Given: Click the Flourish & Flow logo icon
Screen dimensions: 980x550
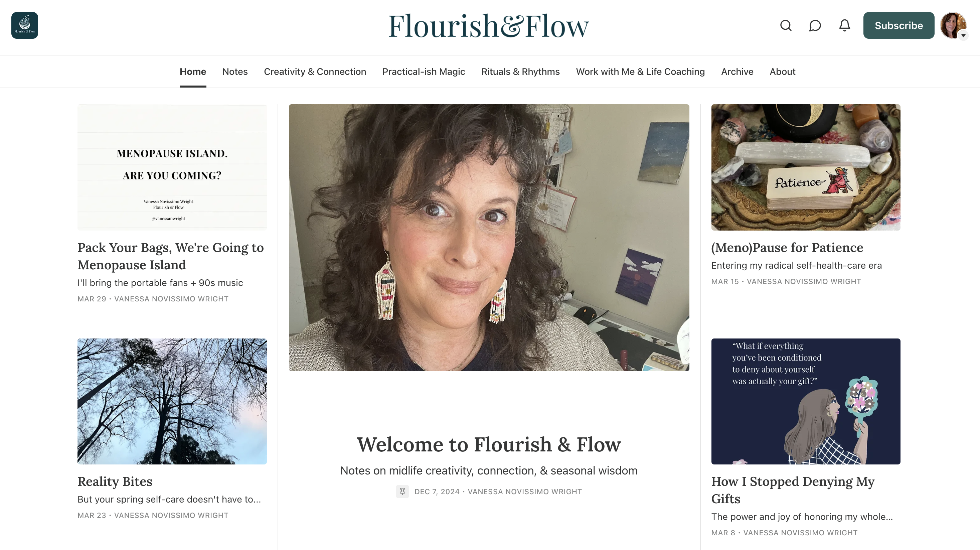Looking at the screenshot, I should [25, 25].
